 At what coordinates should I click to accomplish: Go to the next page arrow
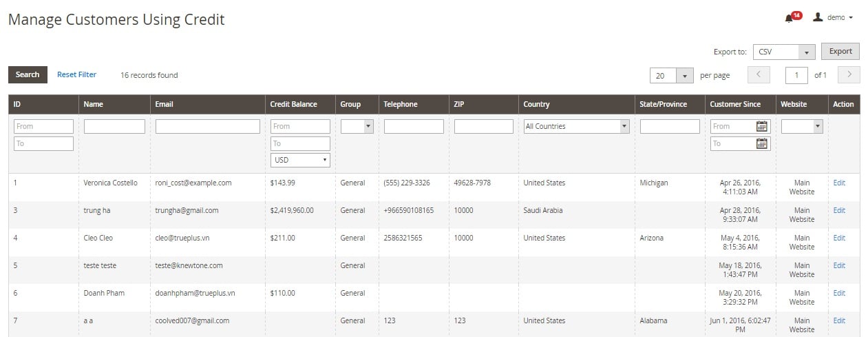pos(849,74)
